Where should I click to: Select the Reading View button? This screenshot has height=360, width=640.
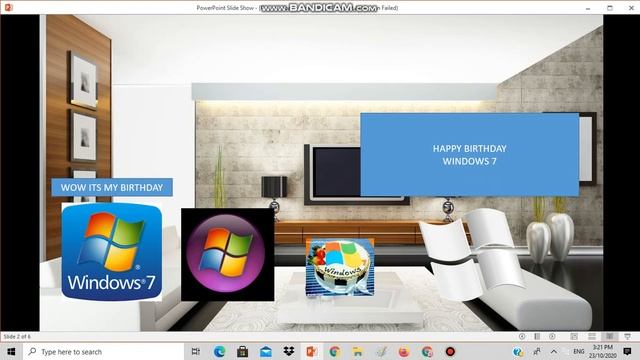[x=609, y=336]
